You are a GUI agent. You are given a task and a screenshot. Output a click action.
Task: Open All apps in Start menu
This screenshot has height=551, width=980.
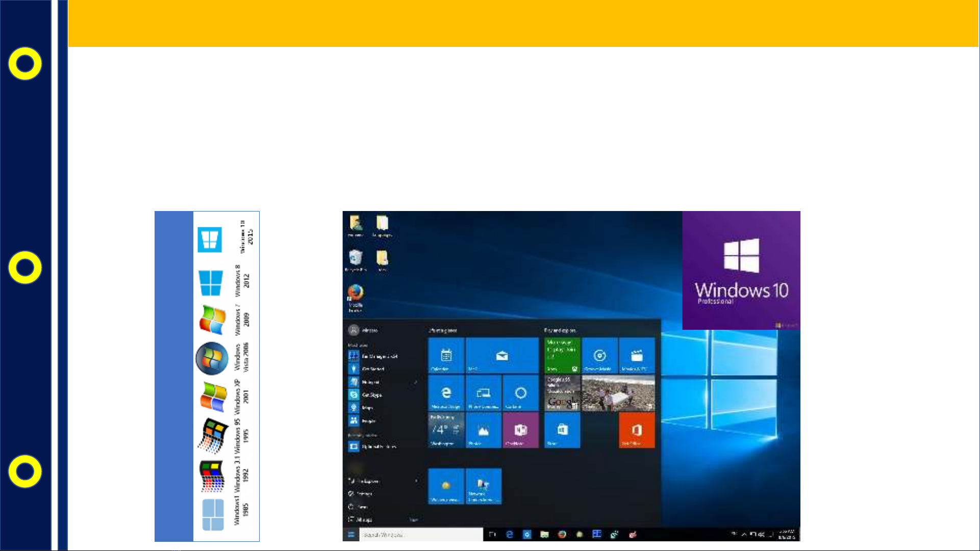(360, 519)
